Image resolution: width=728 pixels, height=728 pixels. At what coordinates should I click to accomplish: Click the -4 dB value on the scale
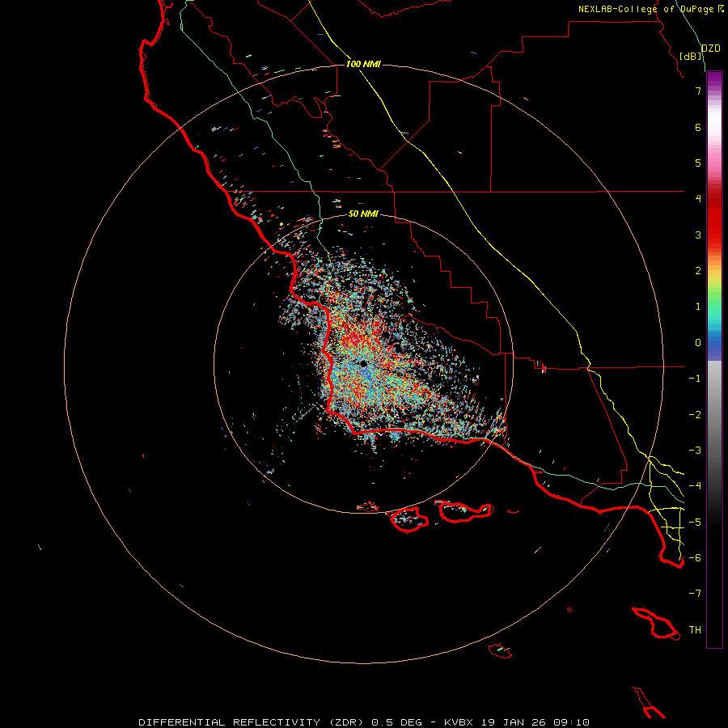pos(695,486)
